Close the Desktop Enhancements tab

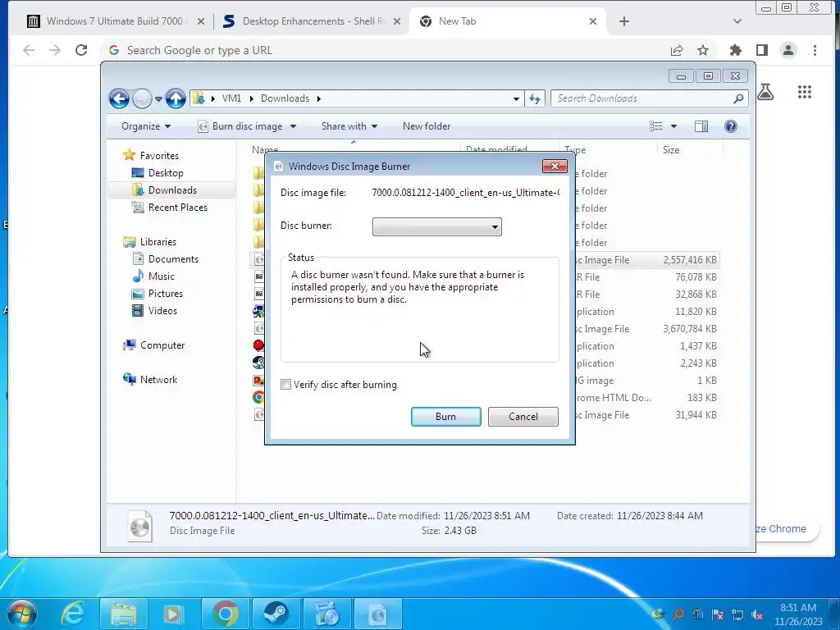coord(396,21)
